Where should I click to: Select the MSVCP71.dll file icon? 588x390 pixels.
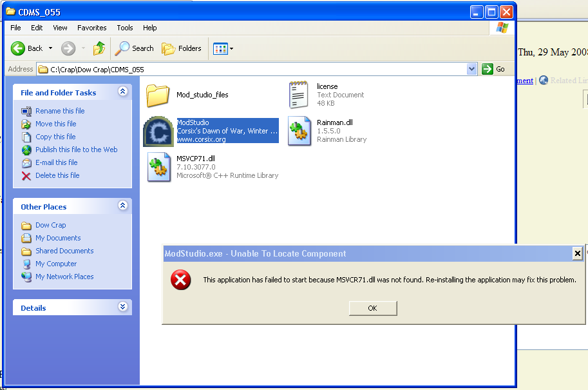click(x=159, y=167)
